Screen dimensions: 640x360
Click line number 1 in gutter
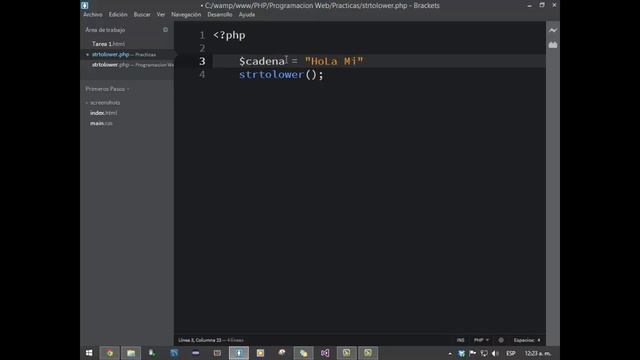[202, 36]
